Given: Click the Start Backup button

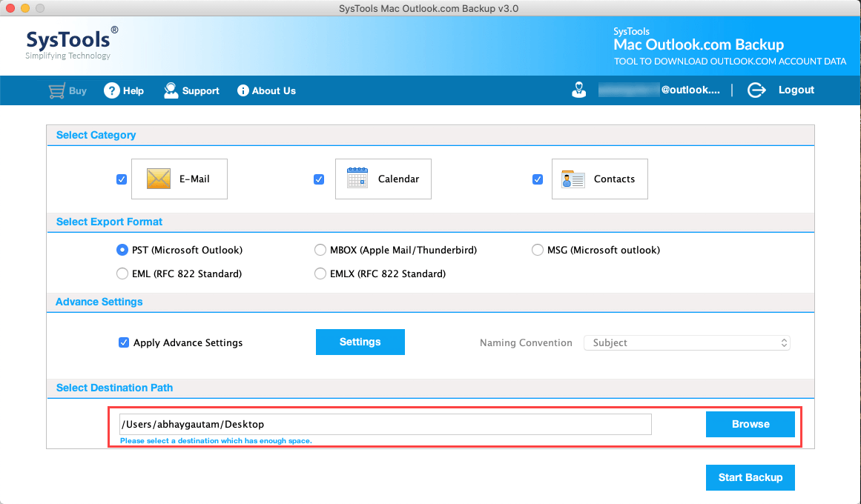Looking at the screenshot, I should (750, 477).
